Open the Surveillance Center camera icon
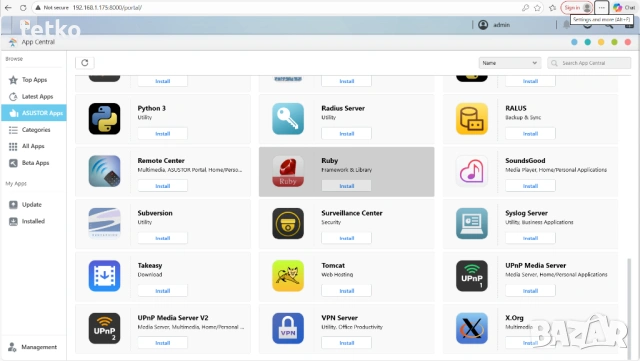Screen dimensions: 640x361 tap(288, 223)
